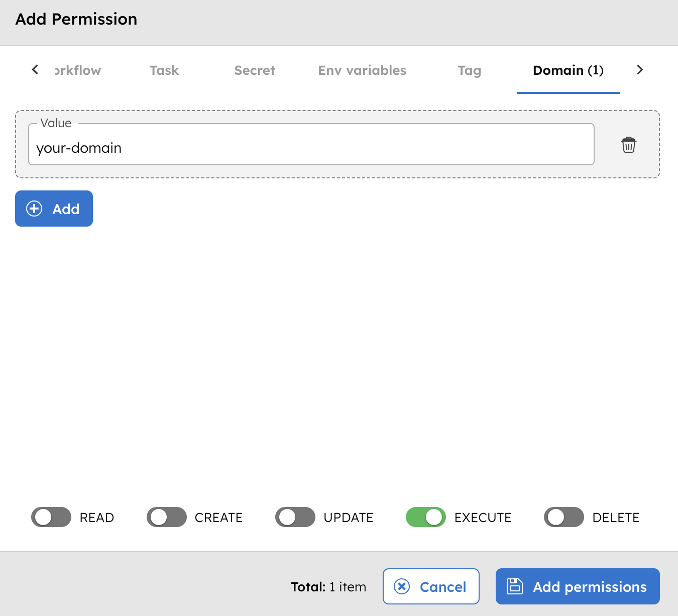Select the Tag tab
Image resolution: width=678 pixels, height=616 pixels.
point(469,70)
